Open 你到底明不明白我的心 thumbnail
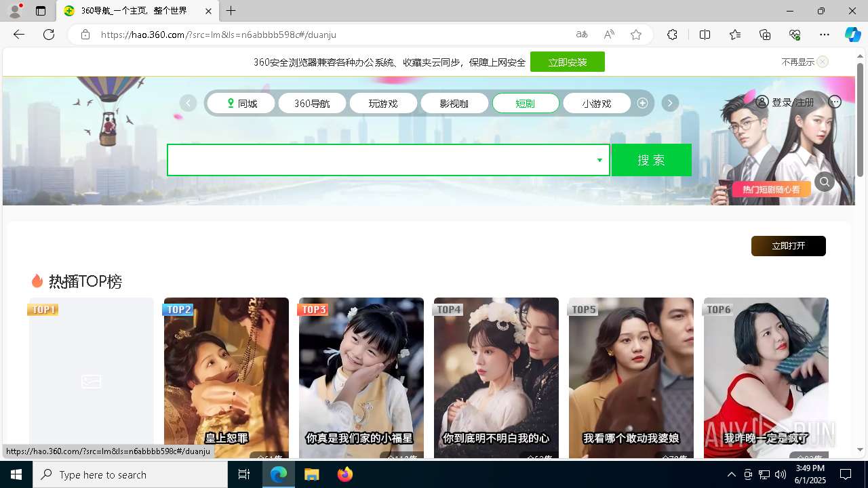868x488 pixels. (x=496, y=378)
